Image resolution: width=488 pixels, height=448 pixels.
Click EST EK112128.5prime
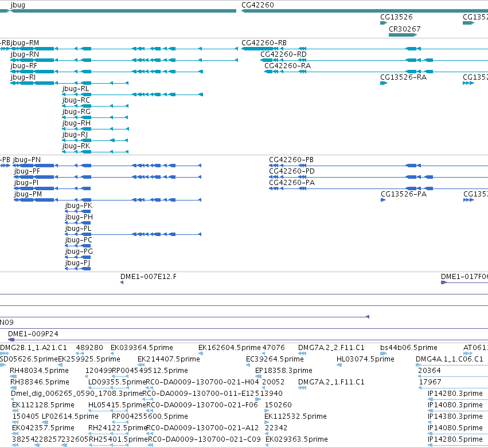(x=43, y=405)
